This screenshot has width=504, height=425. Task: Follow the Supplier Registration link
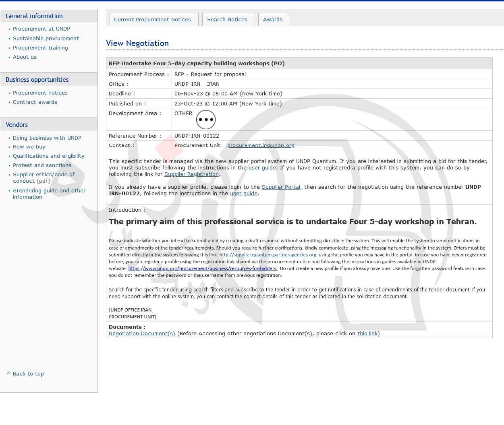tap(191, 174)
